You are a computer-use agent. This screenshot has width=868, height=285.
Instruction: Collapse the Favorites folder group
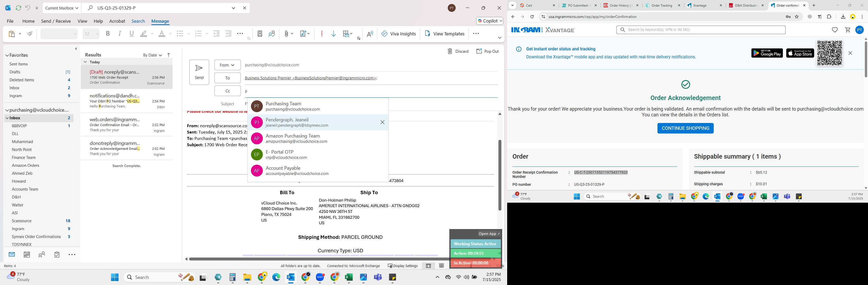7,55
